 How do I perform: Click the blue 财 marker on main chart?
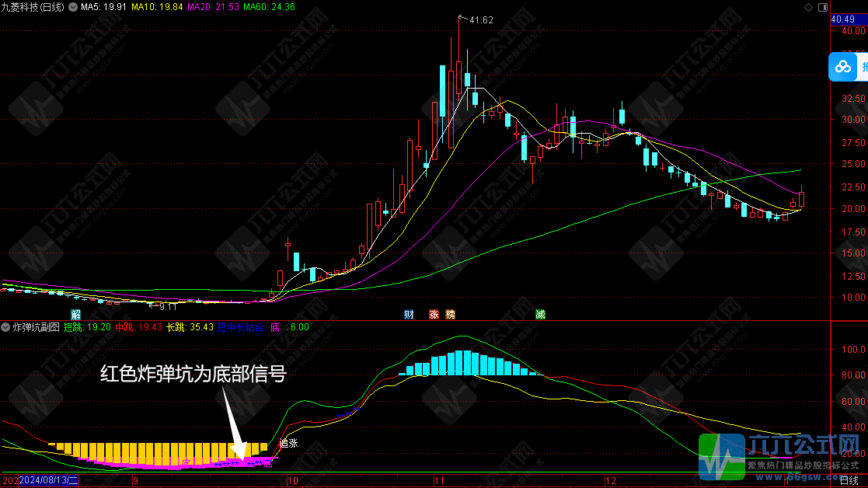(x=407, y=314)
